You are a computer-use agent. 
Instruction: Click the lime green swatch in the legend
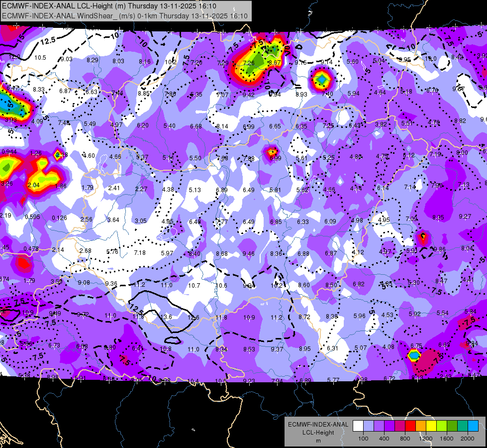[442, 426]
